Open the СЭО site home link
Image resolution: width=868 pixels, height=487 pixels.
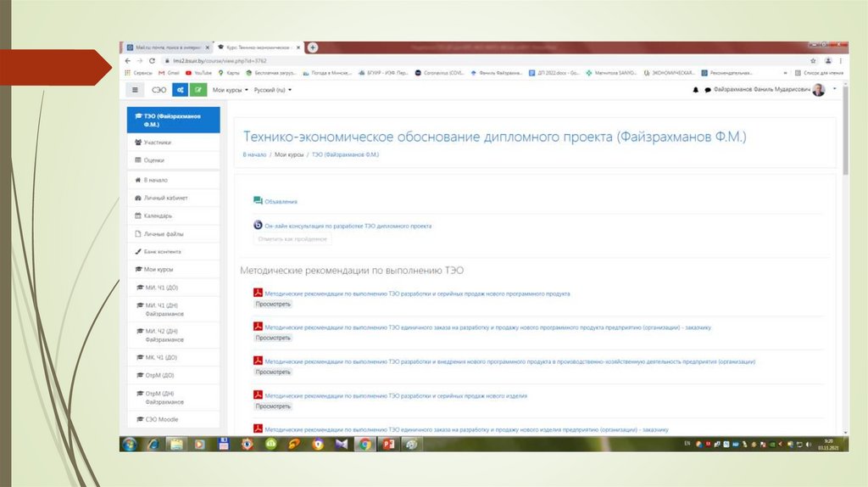click(x=159, y=90)
